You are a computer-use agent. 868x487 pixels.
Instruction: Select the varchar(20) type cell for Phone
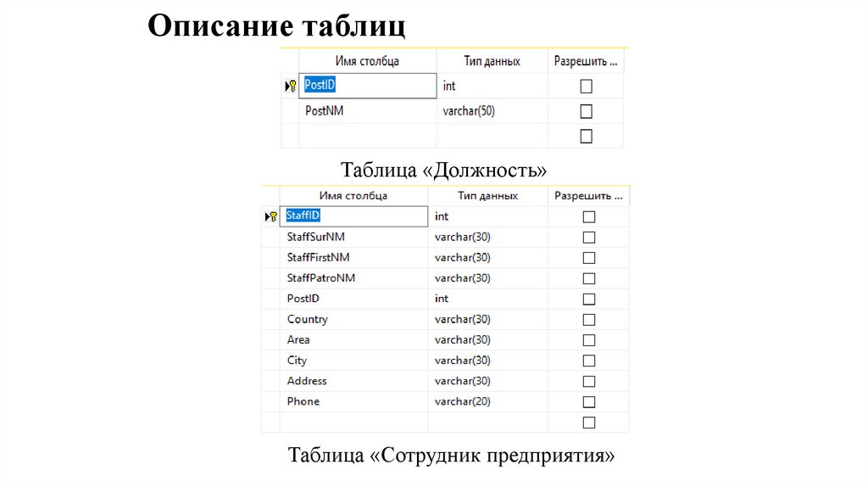click(487, 401)
